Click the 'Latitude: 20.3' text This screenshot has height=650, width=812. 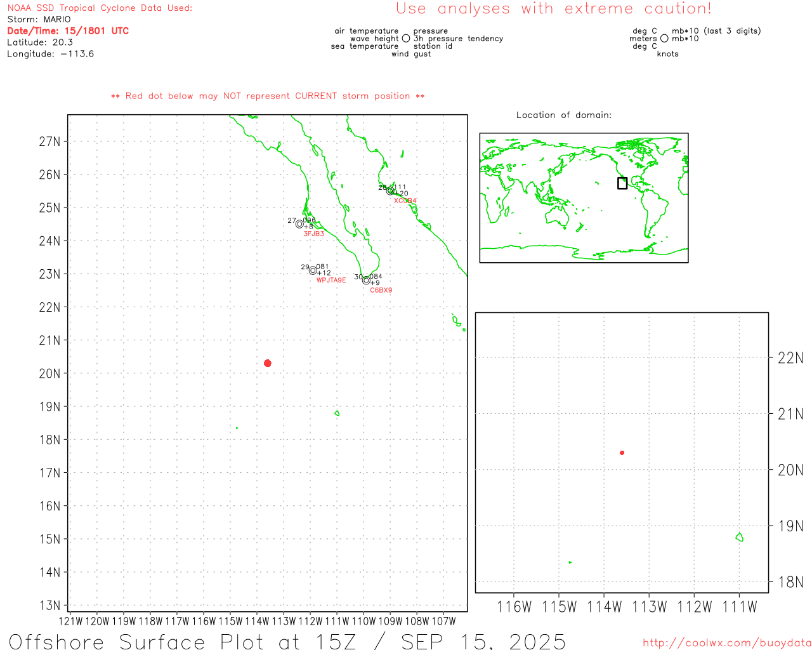tap(40, 42)
